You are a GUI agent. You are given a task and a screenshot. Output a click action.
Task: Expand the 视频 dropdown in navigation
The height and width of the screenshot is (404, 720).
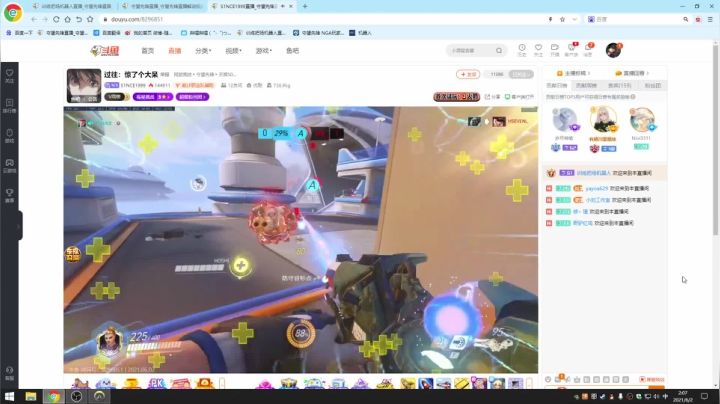pyautogui.click(x=233, y=50)
